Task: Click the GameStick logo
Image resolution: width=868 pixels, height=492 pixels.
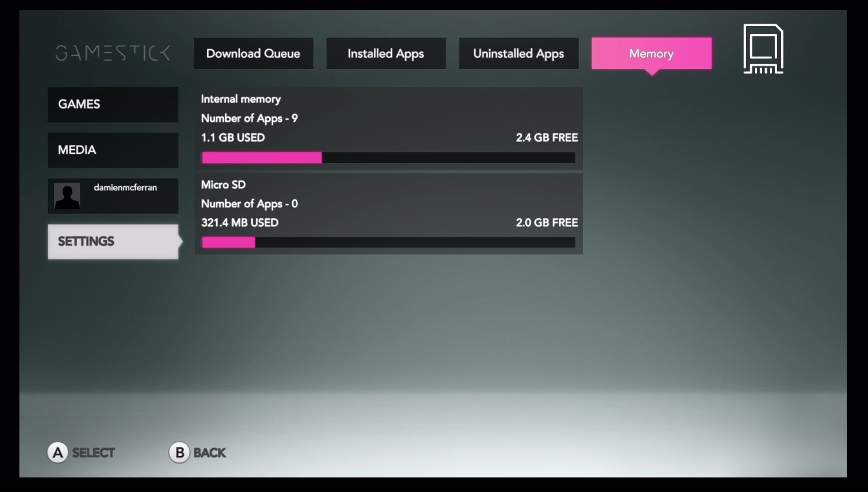Action: 113,53
